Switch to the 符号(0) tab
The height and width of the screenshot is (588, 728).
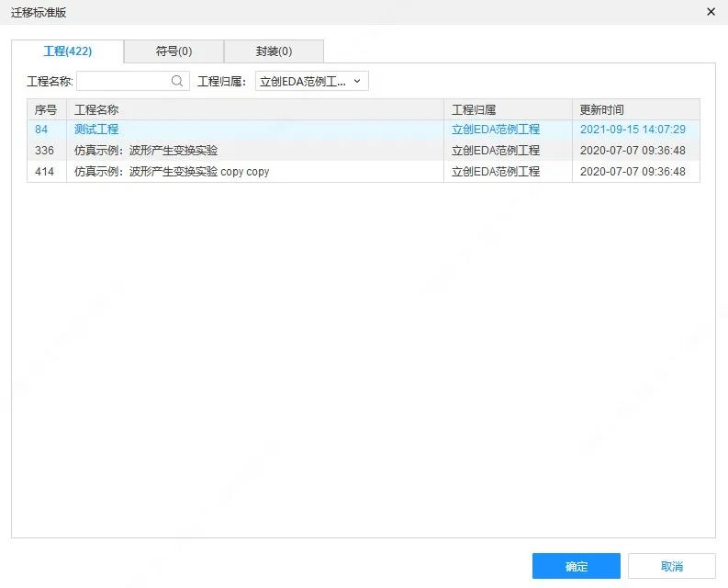coord(174,51)
